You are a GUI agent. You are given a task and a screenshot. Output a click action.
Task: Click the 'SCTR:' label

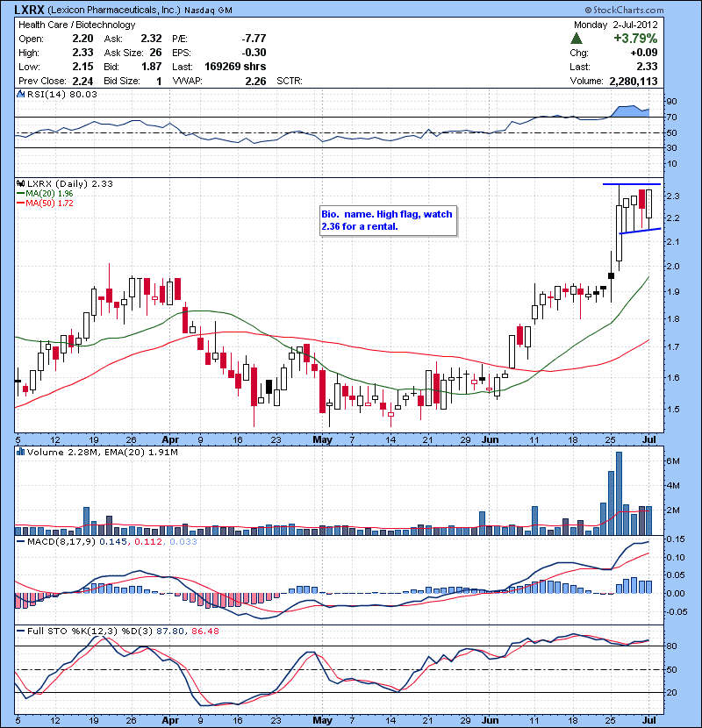pyautogui.click(x=290, y=81)
